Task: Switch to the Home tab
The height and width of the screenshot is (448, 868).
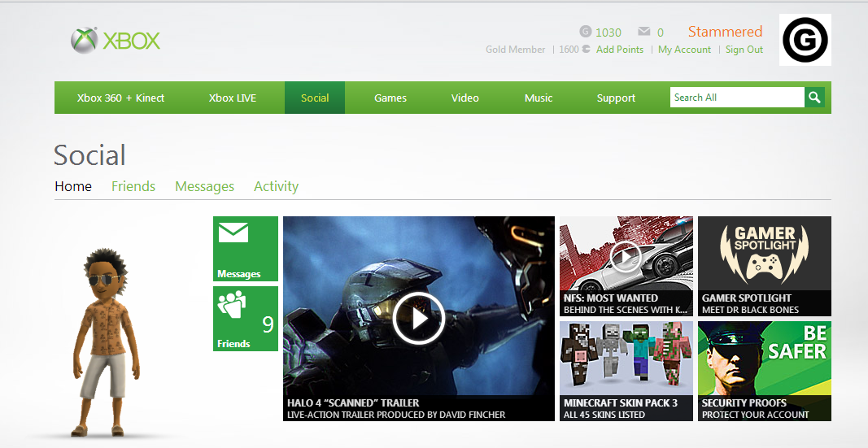Action: [x=73, y=186]
